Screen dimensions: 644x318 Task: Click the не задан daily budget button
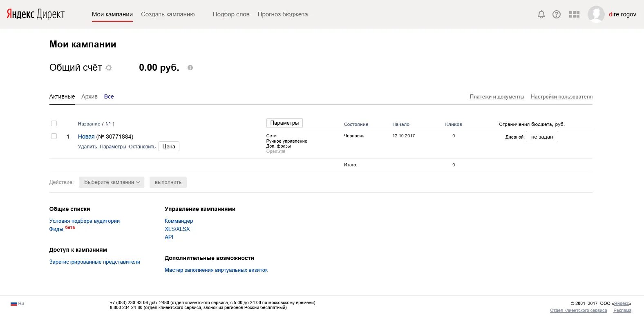tap(542, 137)
